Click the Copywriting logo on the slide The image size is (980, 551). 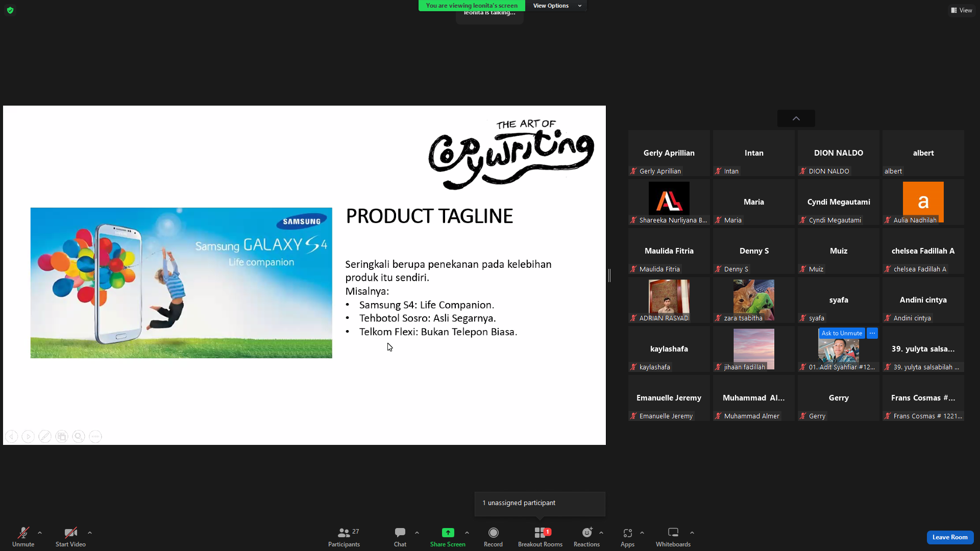pos(511,155)
